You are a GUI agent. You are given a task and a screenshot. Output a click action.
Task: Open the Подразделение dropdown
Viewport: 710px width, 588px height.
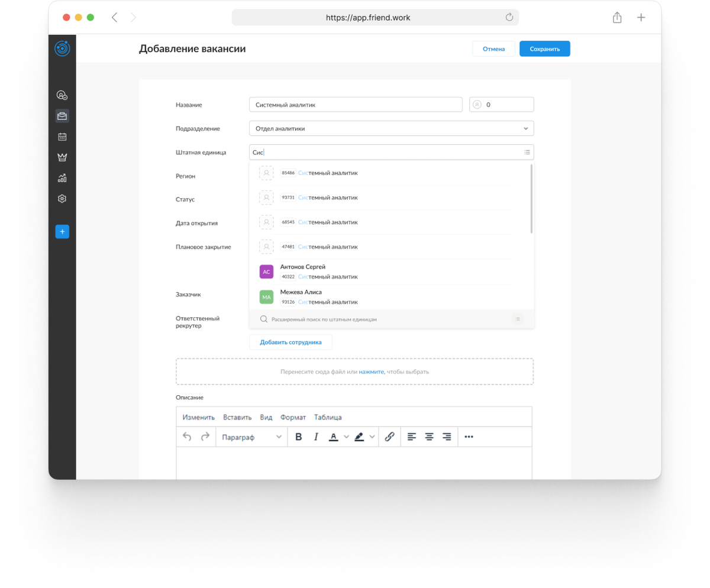point(392,128)
